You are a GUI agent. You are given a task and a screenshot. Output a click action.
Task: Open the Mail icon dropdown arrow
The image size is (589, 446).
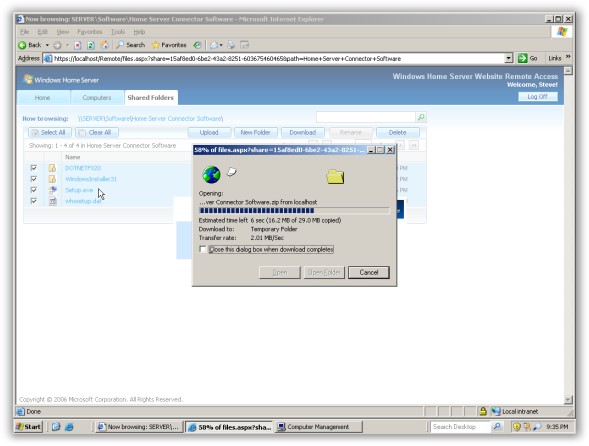tap(221, 45)
